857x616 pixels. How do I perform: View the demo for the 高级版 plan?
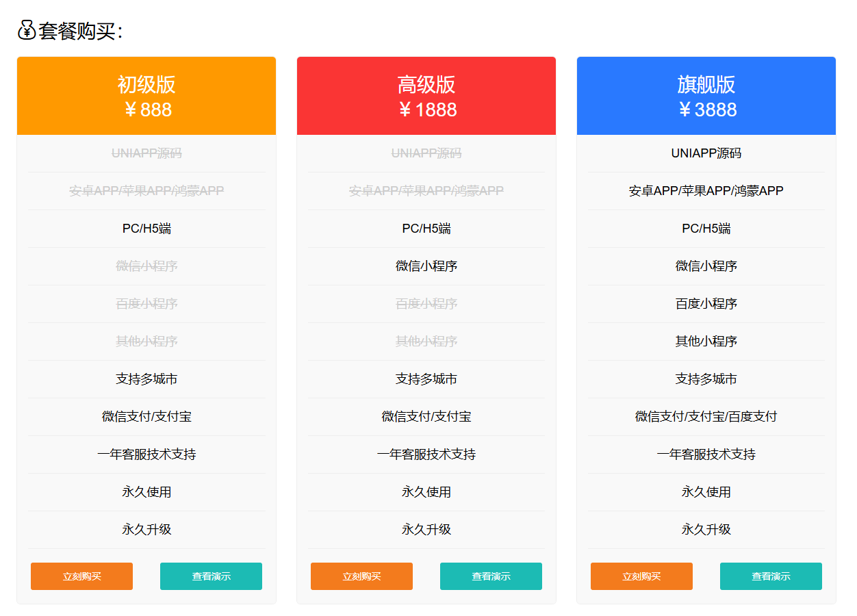[491, 576]
